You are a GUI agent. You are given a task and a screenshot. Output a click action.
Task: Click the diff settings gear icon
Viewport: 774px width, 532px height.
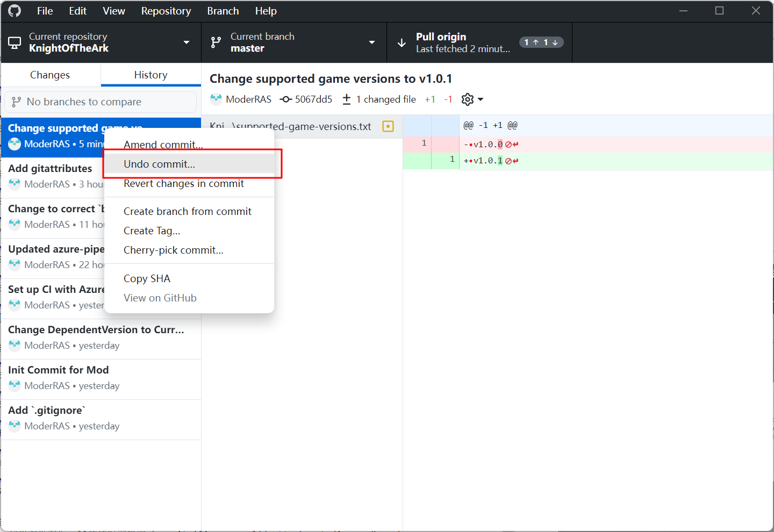click(468, 99)
